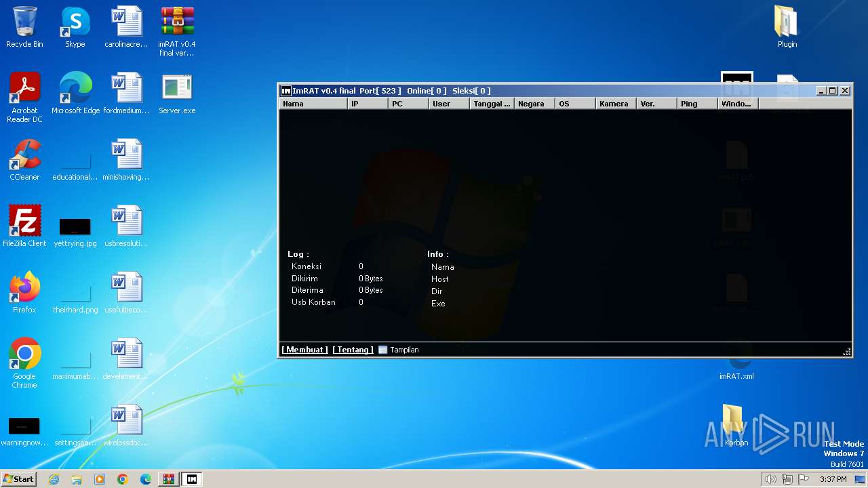Open Windows Explorer from the taskbar

point(77,479)
